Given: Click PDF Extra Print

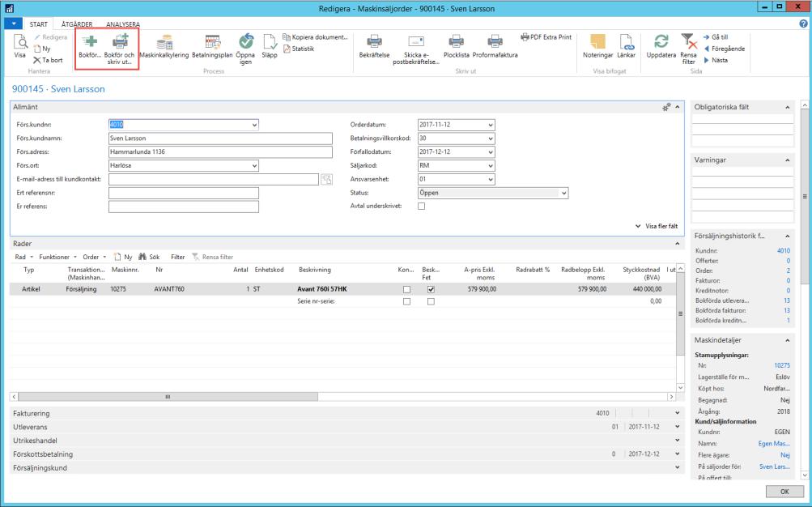Looking at the screenshot, I should tap(546, 37).
